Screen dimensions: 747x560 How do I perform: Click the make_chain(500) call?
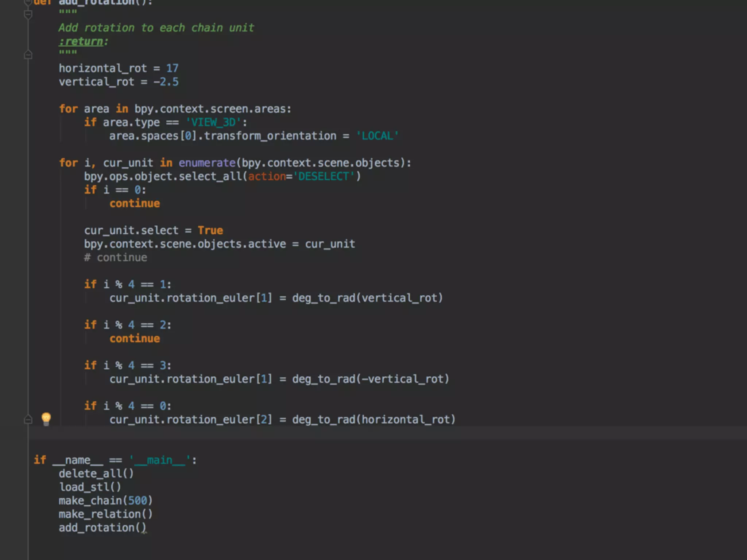[105, 501]
